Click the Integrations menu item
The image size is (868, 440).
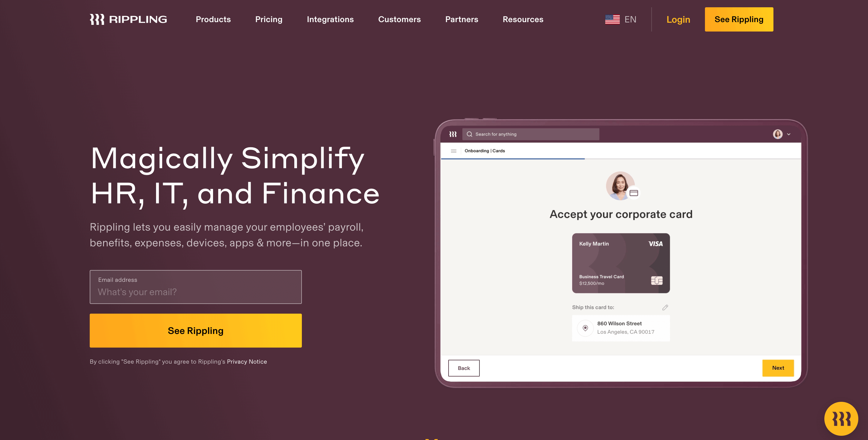pyautogui.click(x=330, y=18)
